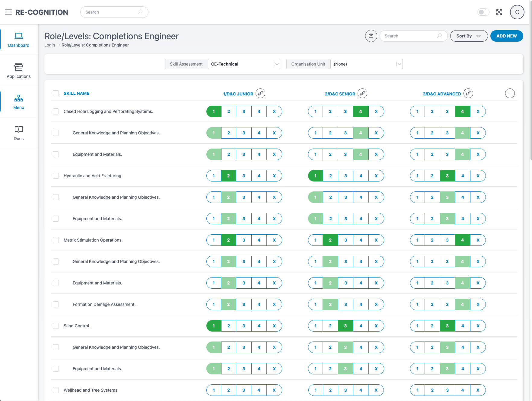The height and width of the screenshot is (401, 532).
Task: Set Cased Hole Logging Senior level to X
Action: 376,111
